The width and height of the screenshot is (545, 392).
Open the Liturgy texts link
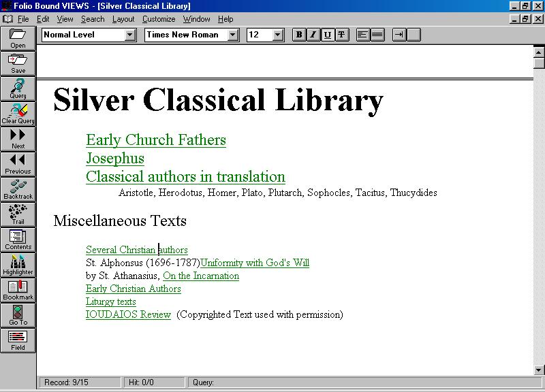click(111, 301)
